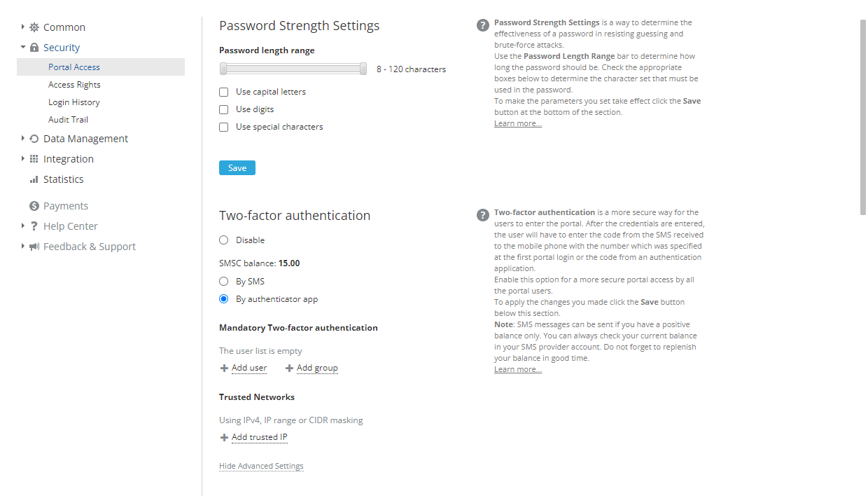Click Add trusted IP

pyautogui.click(x=259, y=436)
